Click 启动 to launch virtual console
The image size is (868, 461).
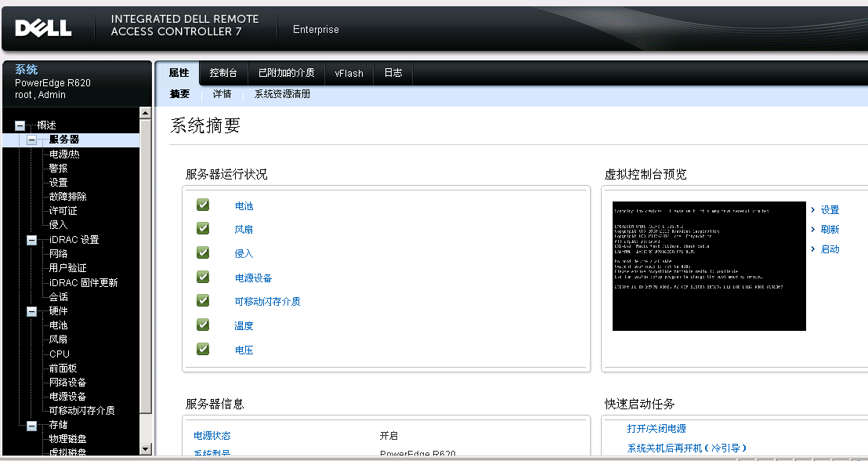click(x=830, y=249)
